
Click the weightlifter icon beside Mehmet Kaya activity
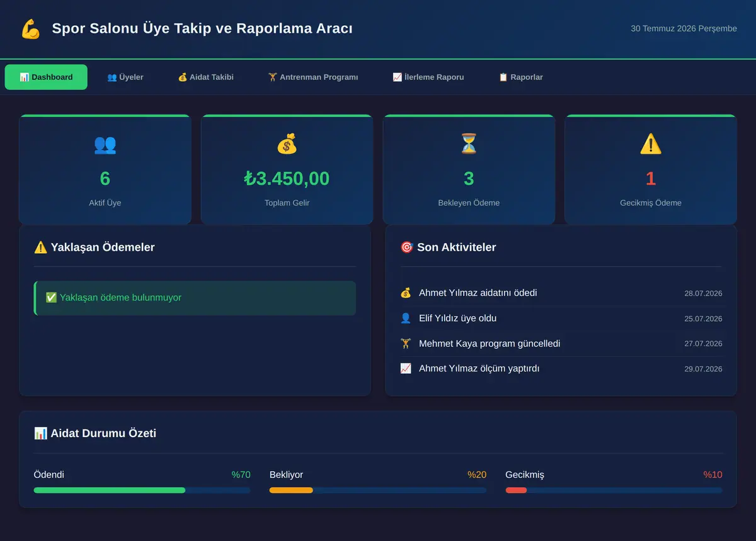[x=406, y=343]
